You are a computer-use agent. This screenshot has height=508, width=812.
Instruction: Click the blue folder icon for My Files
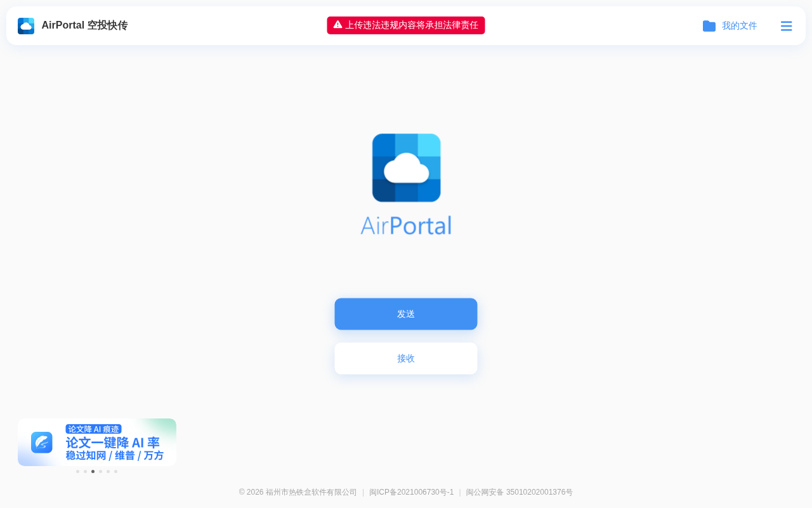tap(709, 26)
